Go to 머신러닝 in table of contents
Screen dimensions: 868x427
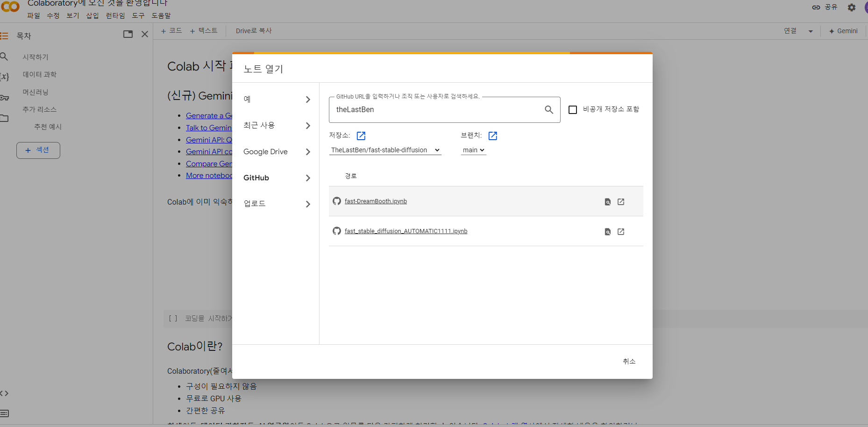(36, 93)
